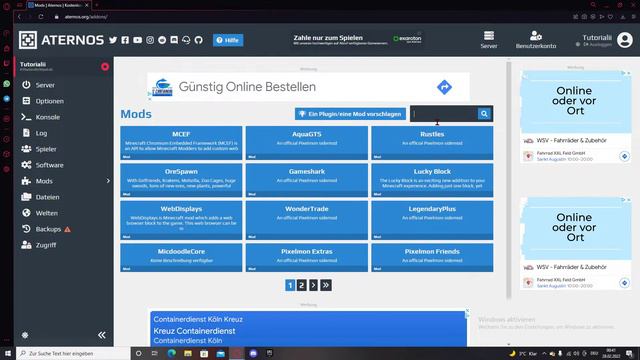The height and width of the screenshot is (360, 640).
Task: Open the Aternos GitHub icon
Action: pyautogui.click(x=199, y=40)
